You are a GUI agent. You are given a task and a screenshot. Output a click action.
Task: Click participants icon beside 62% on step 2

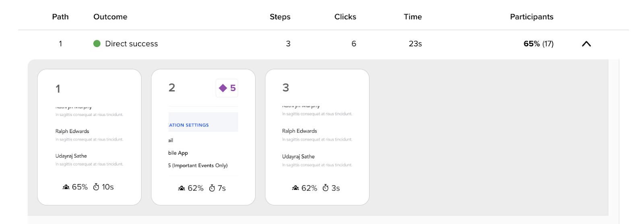click(182, 188)
